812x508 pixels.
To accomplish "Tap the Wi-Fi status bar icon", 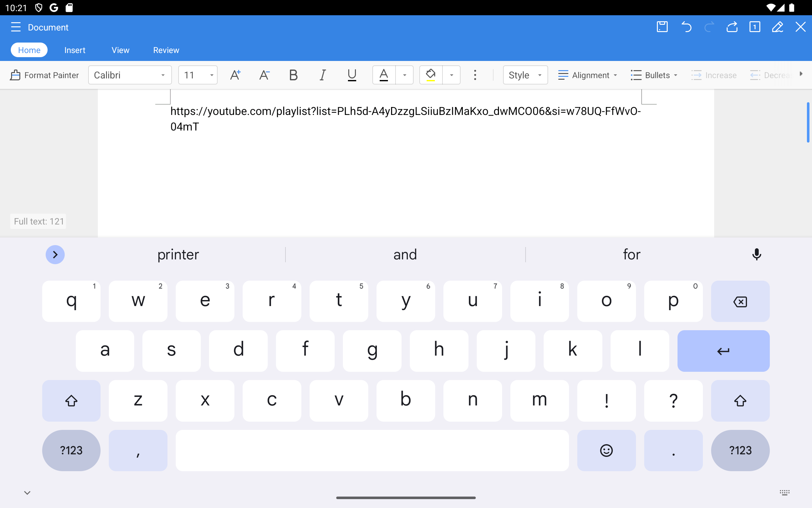I will (x=771, y=7).
